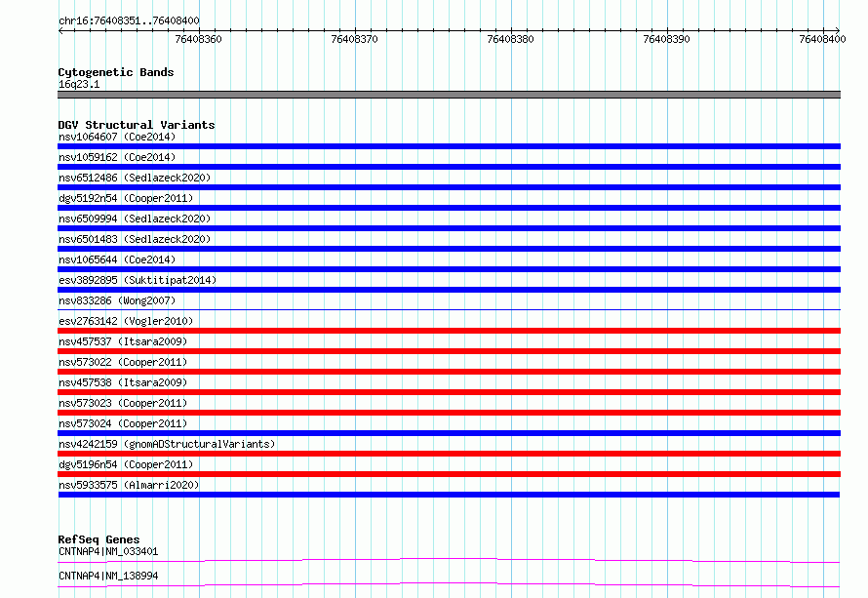This screenshot has width=868, height=598.
Task: Open variant dgv5192n54 (Cooper2011)
Action: tap(126, 198)
